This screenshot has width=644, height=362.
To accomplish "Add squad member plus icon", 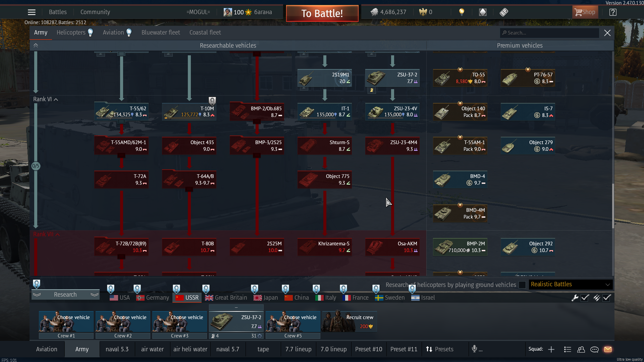I will click(x=551, y=349).
